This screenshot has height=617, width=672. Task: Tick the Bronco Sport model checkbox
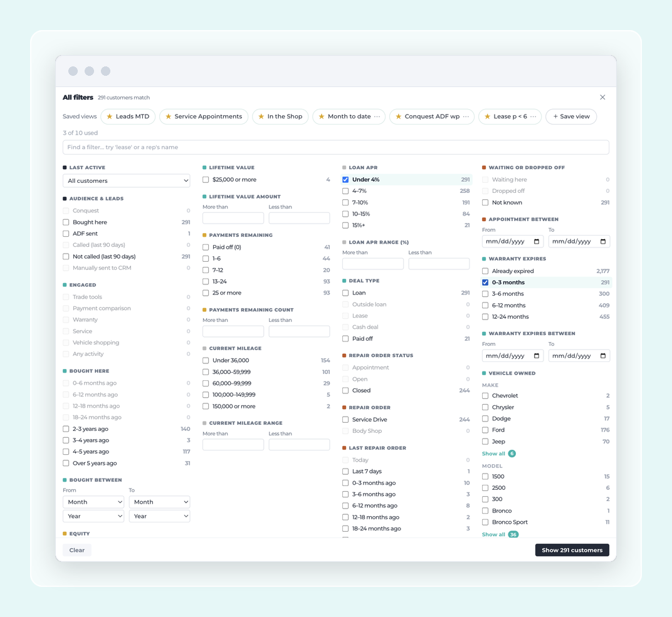tap(485, 522)
